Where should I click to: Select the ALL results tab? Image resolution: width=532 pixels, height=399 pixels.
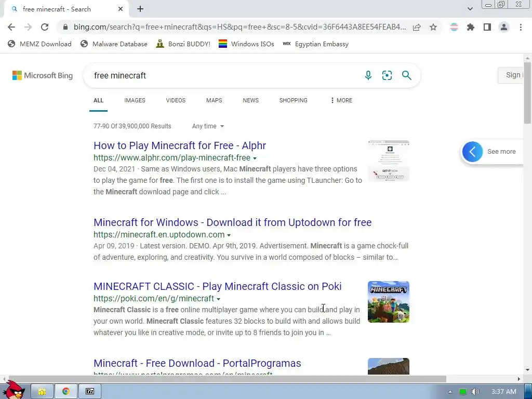98,100
